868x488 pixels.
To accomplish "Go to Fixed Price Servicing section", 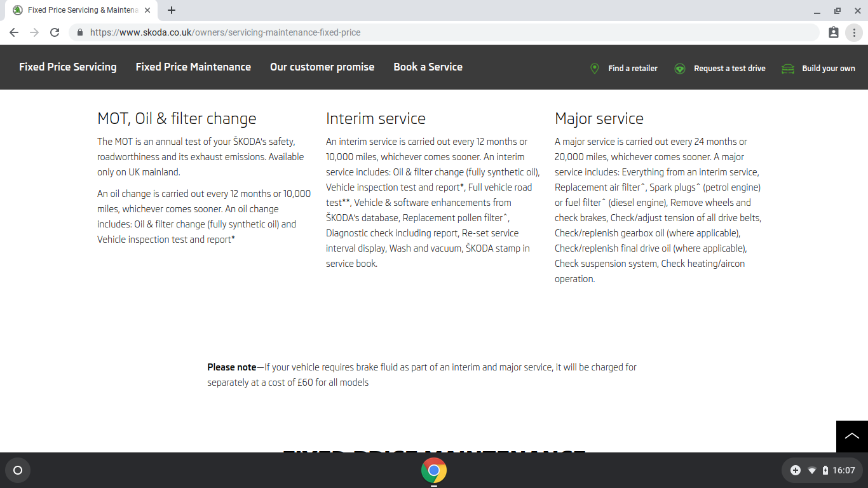I will [68, 67].
